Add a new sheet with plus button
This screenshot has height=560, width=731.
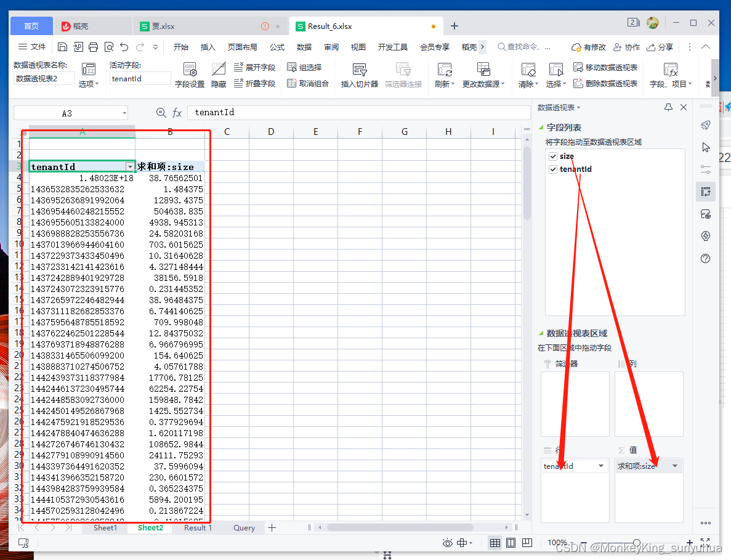point(272,528)
